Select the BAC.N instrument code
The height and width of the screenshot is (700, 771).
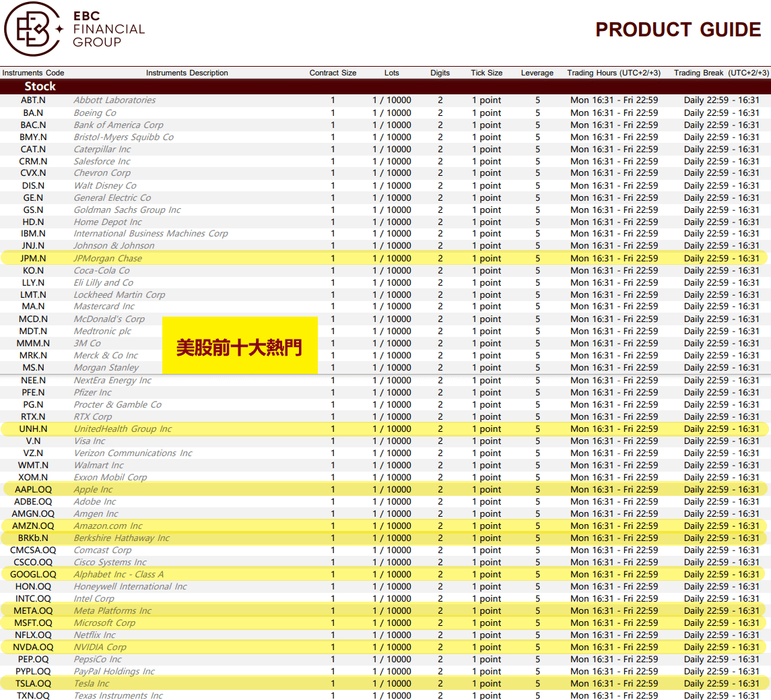[x=33, y=125]
